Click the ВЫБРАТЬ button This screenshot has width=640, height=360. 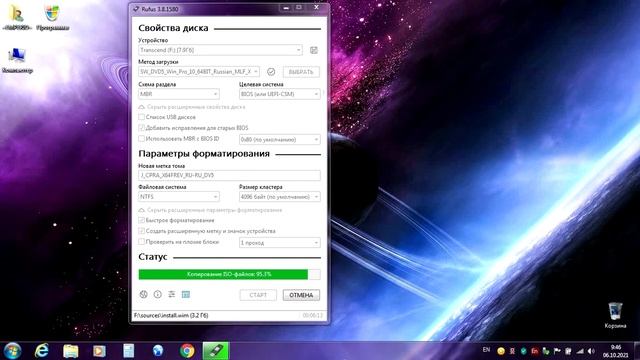[x=301, y=72]
